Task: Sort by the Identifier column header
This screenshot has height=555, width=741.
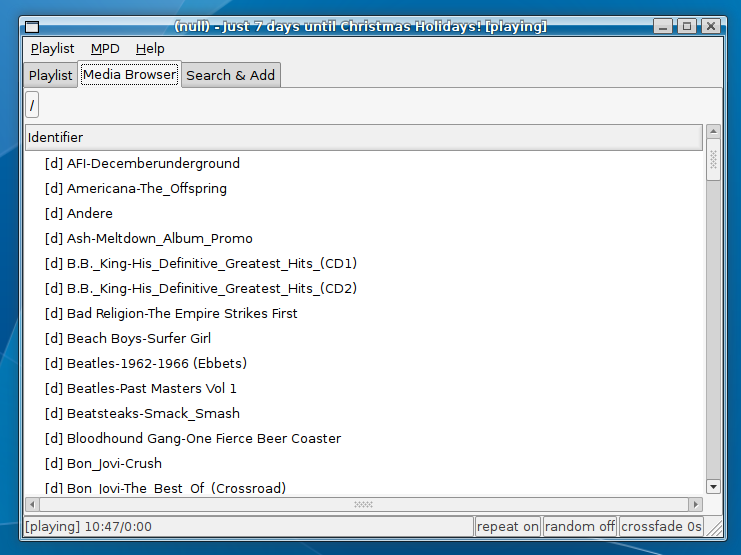Action: pos(363,138)
